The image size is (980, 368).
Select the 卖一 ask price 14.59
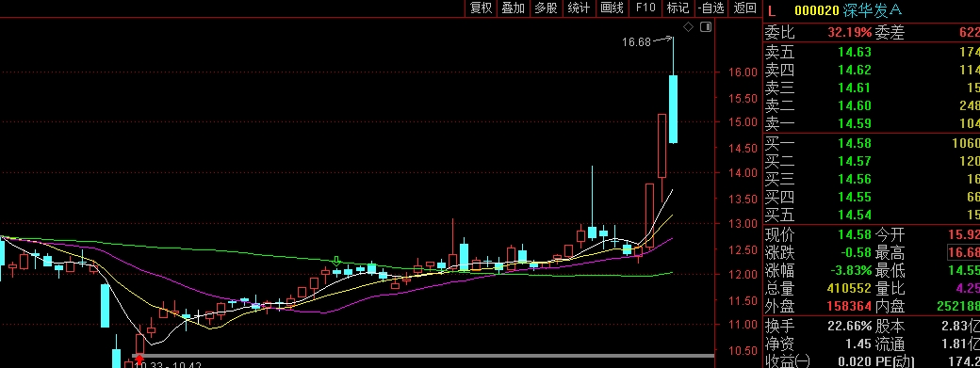click(x=855, y=123)
